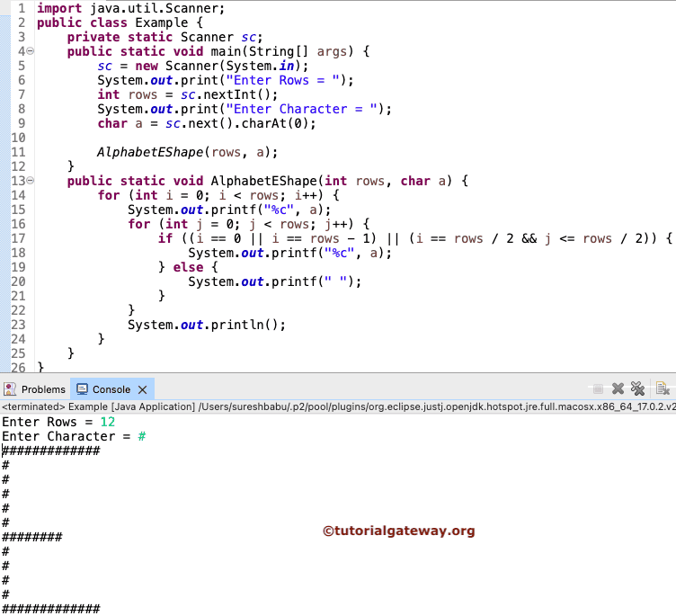Remove all terminated launches double-X icon
Screen dimensions: 676x616
[637, 388]
